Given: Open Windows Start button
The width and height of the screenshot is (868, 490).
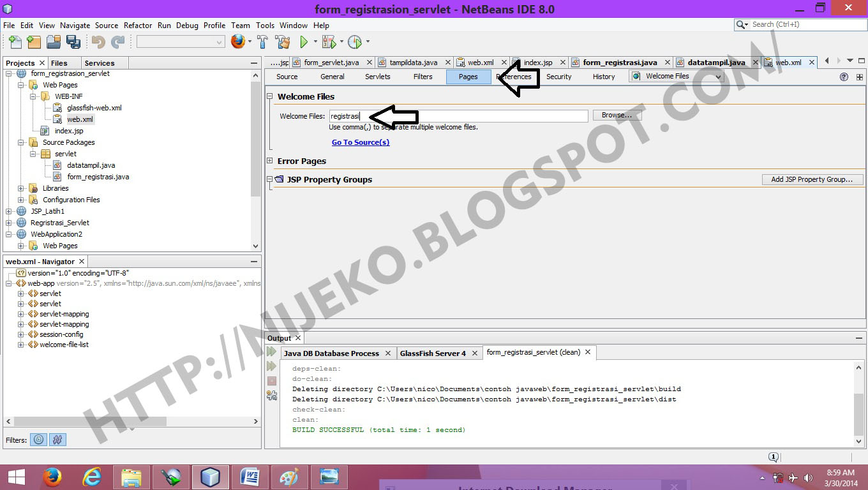Looking at the screenshot, I should click(x=16, y=477).
